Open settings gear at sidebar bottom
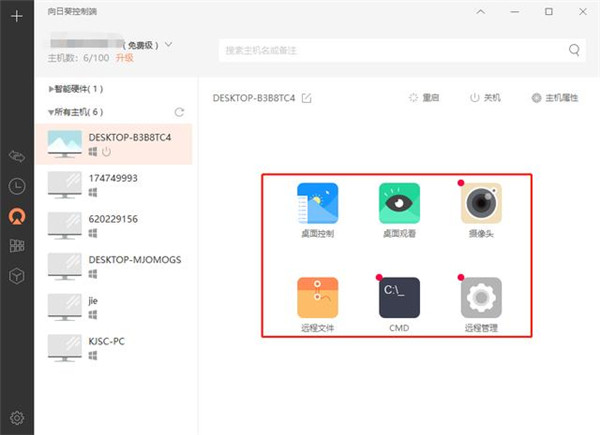The image size is (600, 435). click(x=16, y=417)
